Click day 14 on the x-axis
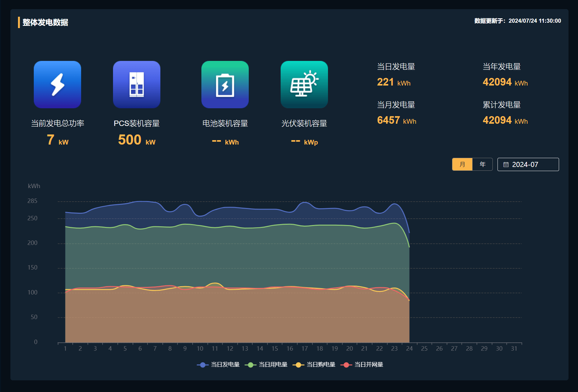 click(260, 349)
